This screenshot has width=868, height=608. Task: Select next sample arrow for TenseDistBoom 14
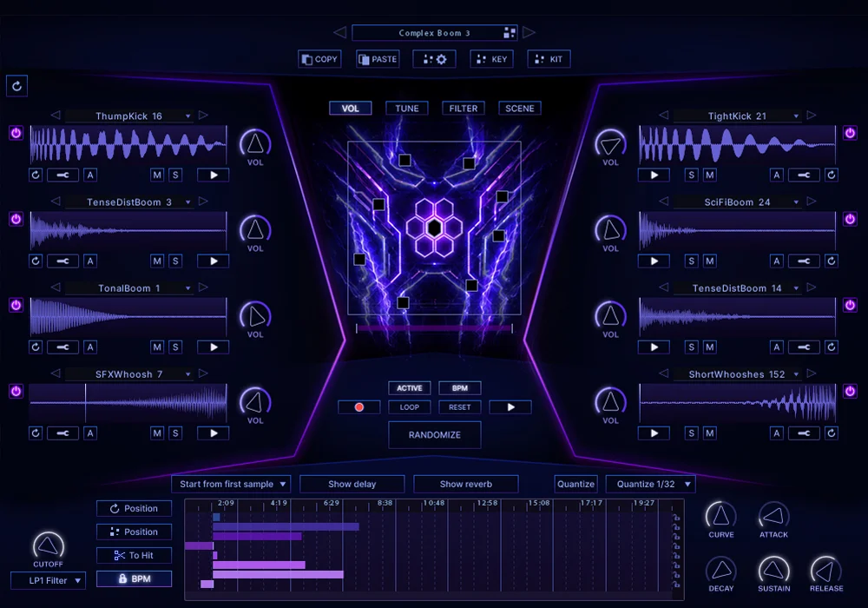point(812,287)
